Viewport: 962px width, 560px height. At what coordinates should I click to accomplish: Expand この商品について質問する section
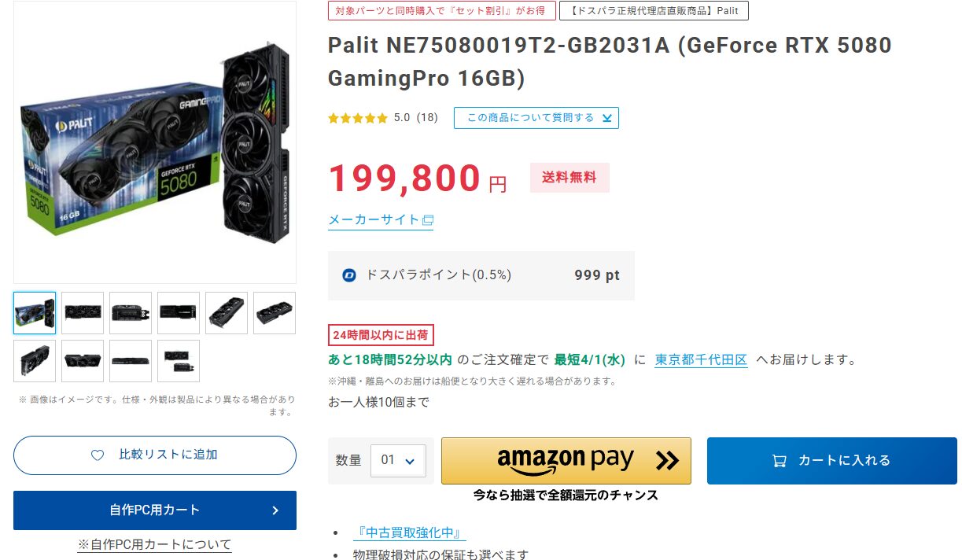point(536,118)
